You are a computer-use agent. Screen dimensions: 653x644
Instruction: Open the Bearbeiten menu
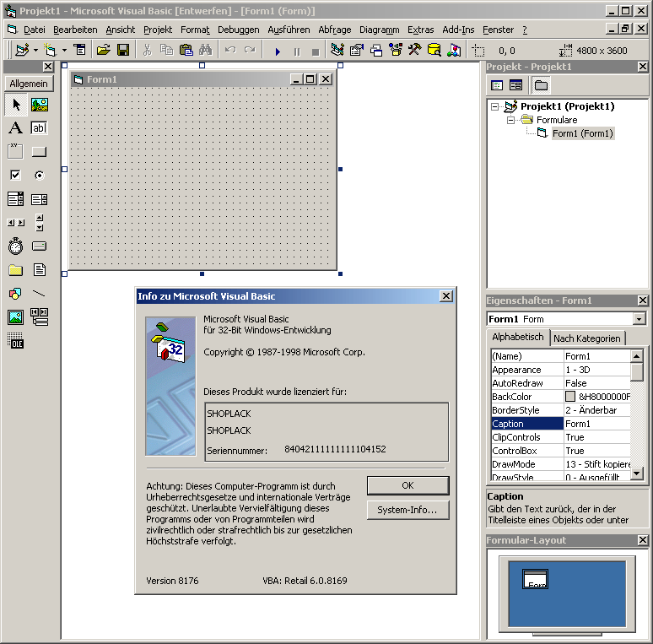(x=75, y=30)
